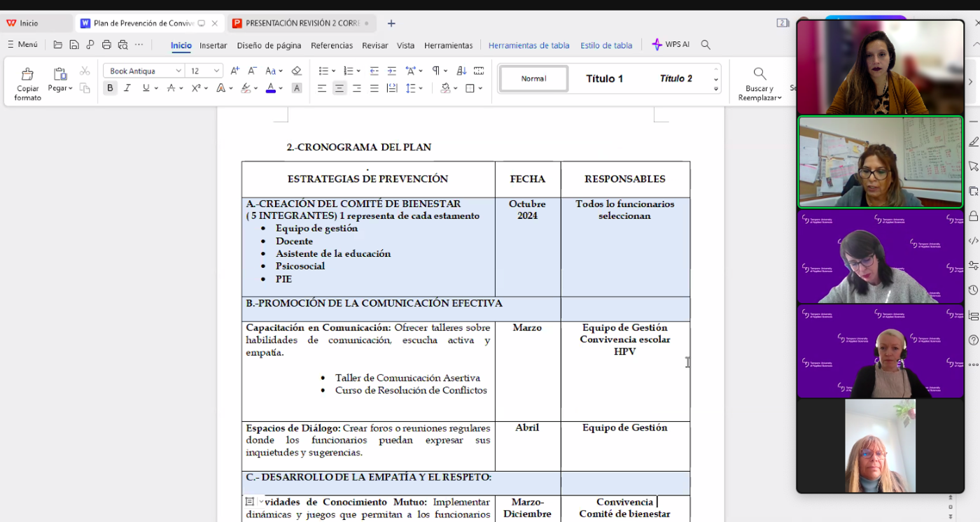This screenshot has width=980, height=522.
Task: Open numbered list style dropdown
Action: 358,71
